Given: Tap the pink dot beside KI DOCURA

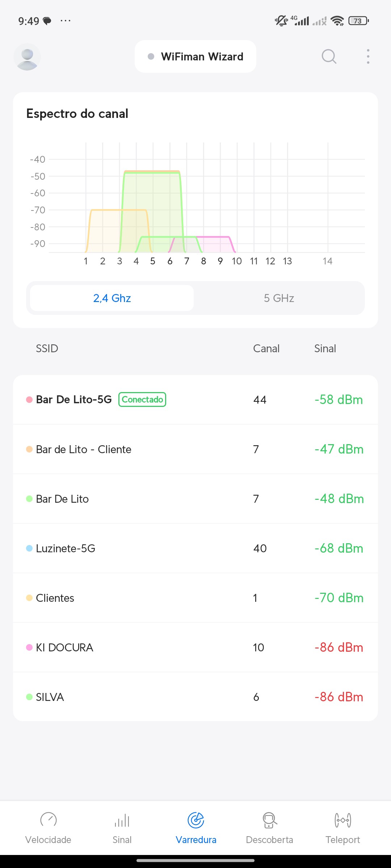Looking at the screenshot, I should coord(29,647).
